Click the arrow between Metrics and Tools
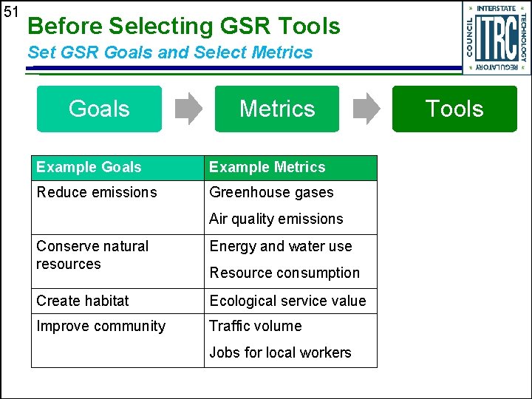532x399 pixels. (x=366, y=109)
